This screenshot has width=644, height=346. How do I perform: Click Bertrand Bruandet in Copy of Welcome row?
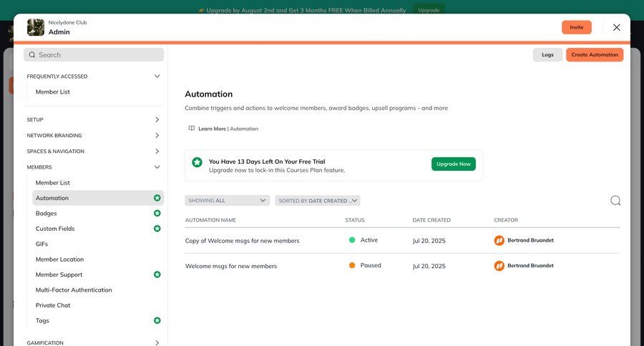530,240
